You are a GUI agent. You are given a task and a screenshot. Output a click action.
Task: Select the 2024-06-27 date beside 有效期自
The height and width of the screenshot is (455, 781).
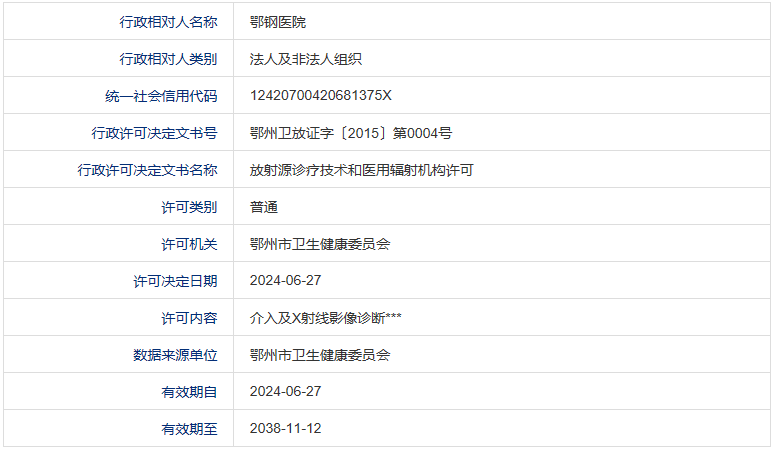click(x=285, y=392)
